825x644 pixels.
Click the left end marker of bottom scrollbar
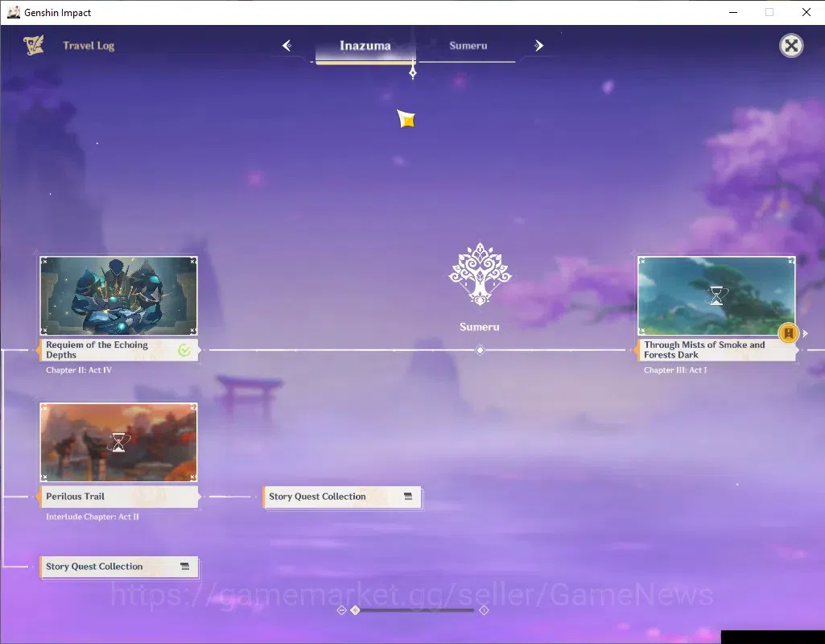(341, 610)
